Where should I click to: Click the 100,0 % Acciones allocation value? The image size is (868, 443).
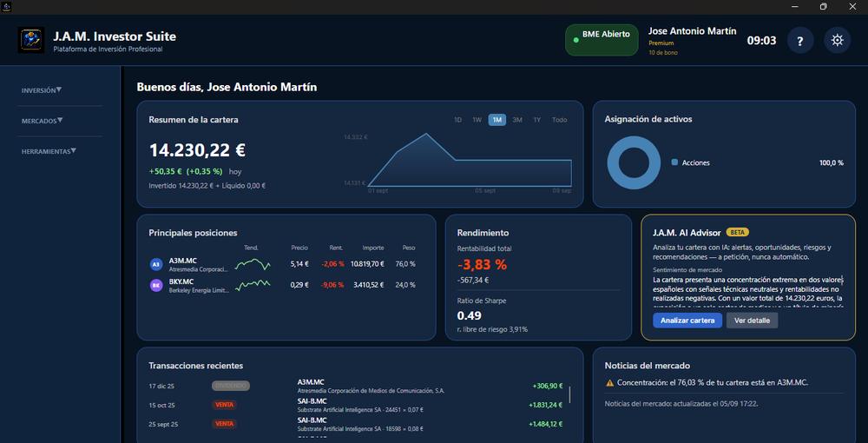[832, 162]
